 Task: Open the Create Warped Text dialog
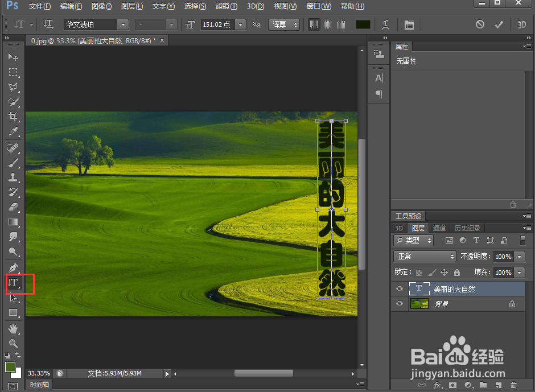[x=385, y=24]
